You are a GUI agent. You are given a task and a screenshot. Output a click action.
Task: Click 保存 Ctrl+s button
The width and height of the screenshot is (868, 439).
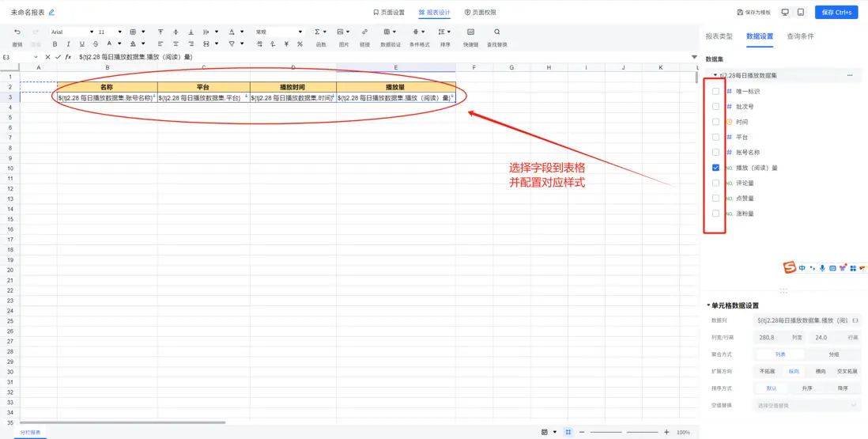tap(836, 12)
